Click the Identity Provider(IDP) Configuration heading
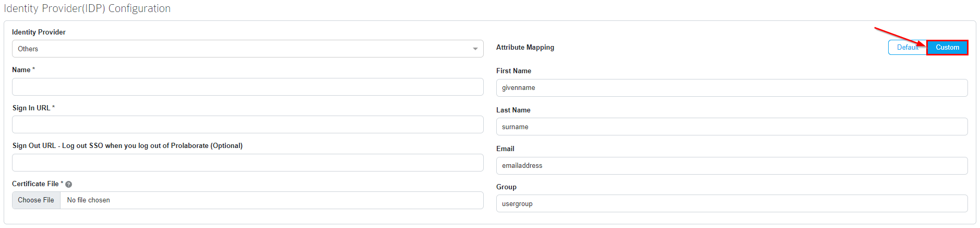The height and width of the screenshot is (228, 980). pyautogui.click(x=87, y=8)
